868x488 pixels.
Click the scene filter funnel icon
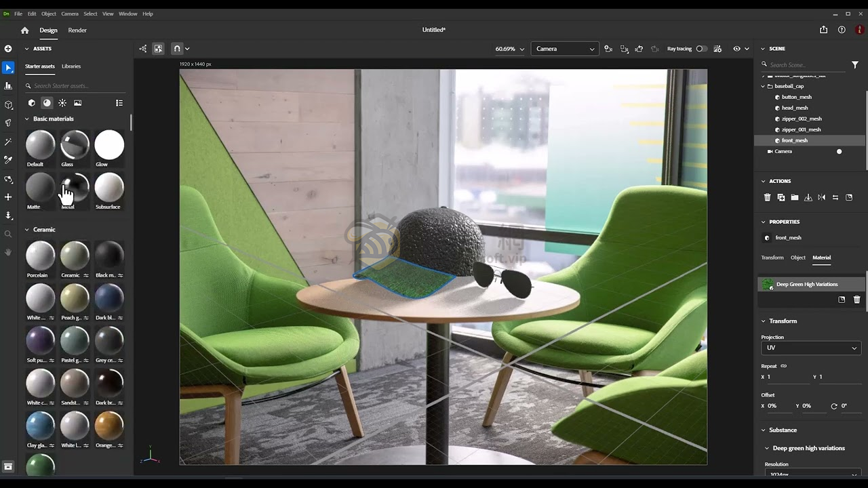tap(855, 65)
